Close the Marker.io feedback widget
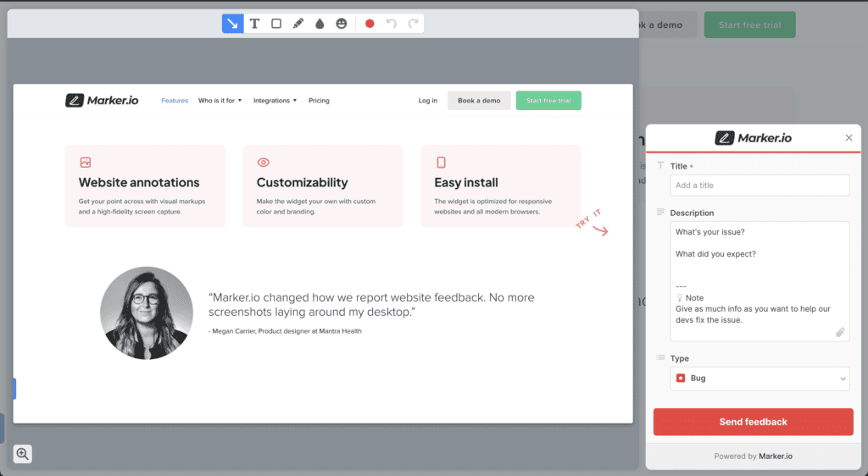Screen dimensions: 868x476 coord(849,138)
